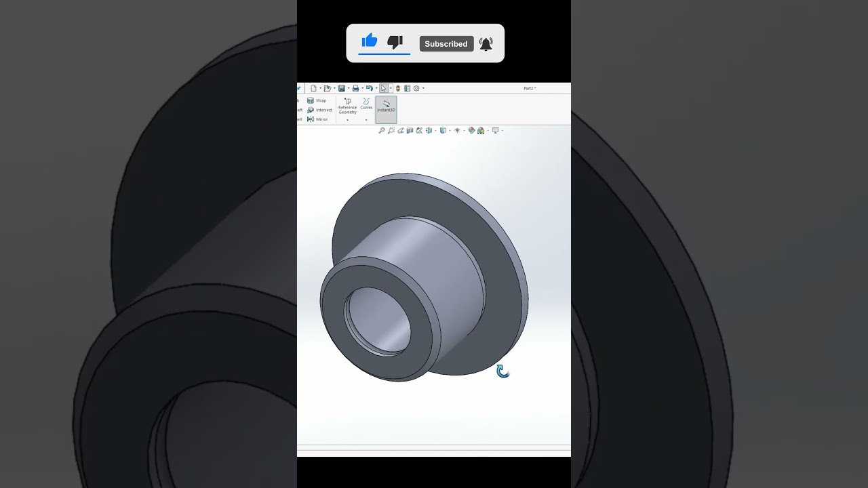Click the Save icon
The image size is (868, 488).
tap(342, 88)
